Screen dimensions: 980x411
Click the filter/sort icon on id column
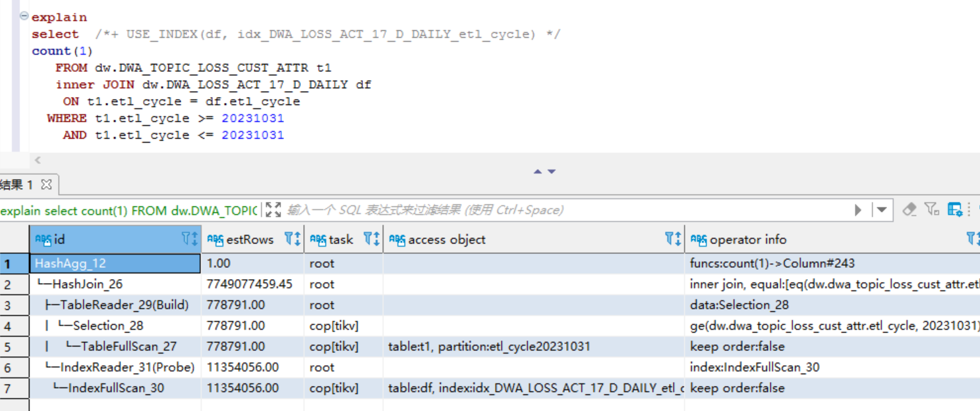coord(189,239)
